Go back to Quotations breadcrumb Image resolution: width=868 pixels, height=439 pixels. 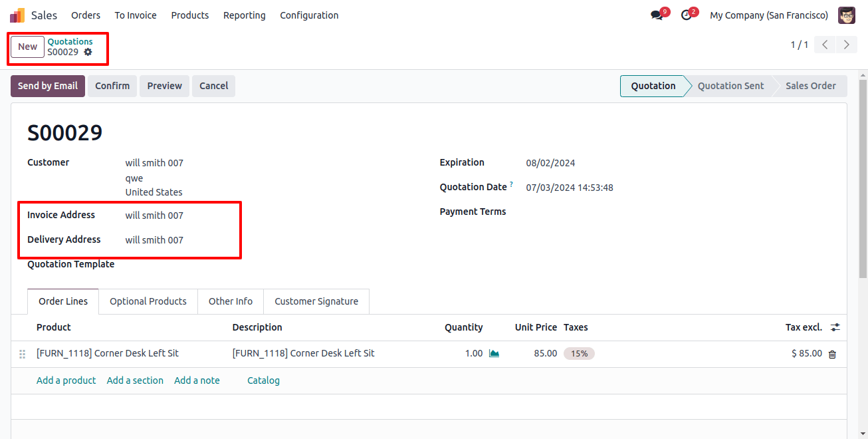[70, 41]
